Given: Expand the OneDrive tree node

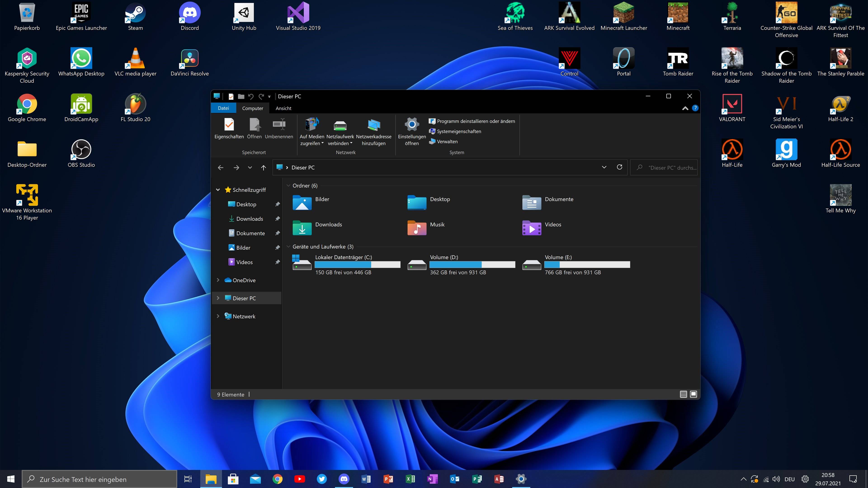Looking at the screenshot, I should click(218, 280).
